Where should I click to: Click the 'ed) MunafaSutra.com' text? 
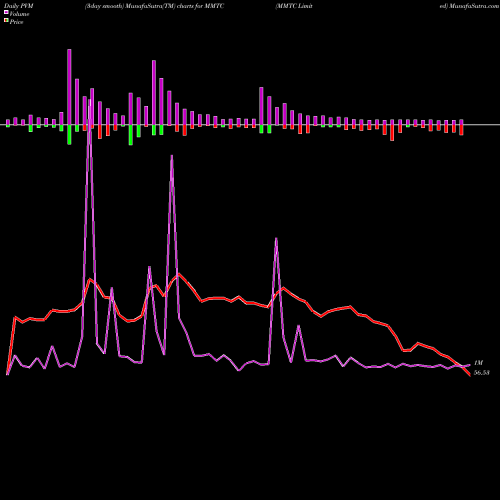click(x=469, y=6)
